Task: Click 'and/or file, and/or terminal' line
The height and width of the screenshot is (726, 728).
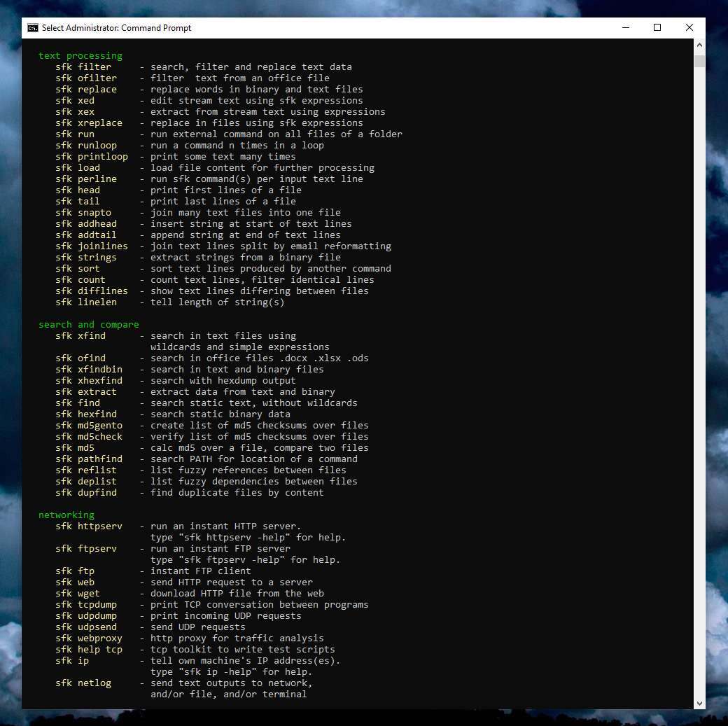Action: pyautogui.click(x=228, y=694)
